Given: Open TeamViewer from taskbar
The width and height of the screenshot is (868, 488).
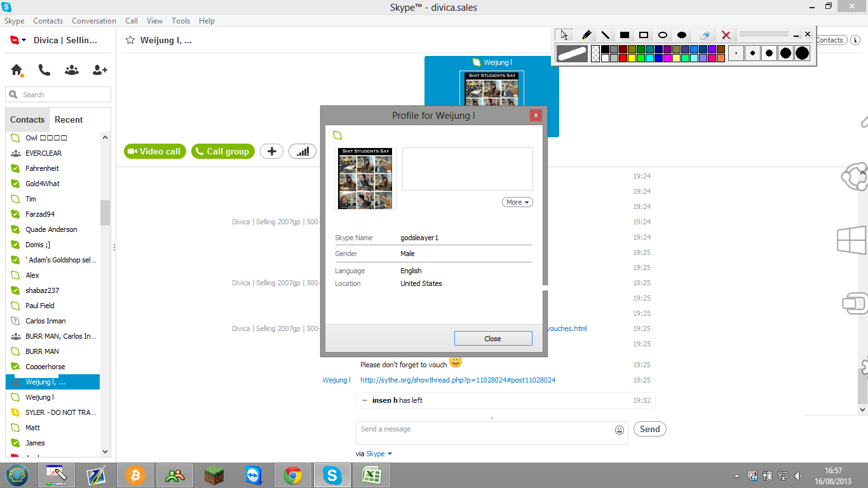Looking at the screenshot, I should click(x=253, y=475).
